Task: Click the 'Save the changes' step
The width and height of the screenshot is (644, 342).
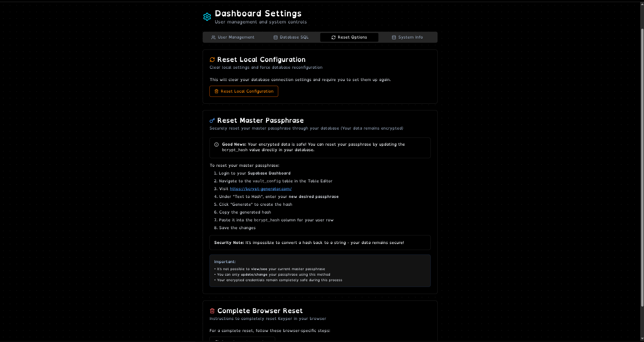Action: coord(235,228)
